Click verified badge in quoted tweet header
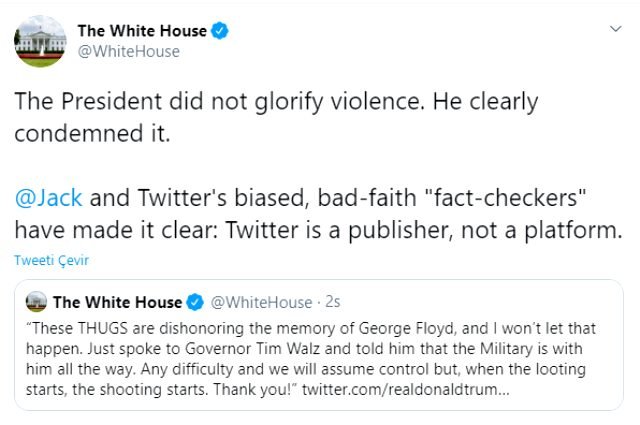Image resolution: width=640 pixels, height=425 pixels. pos(196,302)
